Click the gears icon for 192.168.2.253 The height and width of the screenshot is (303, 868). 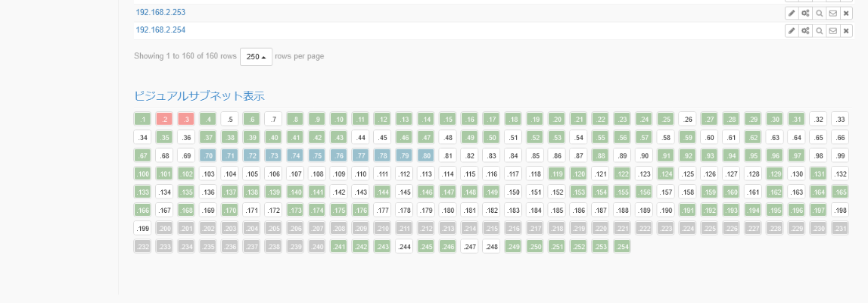[805, 13]
